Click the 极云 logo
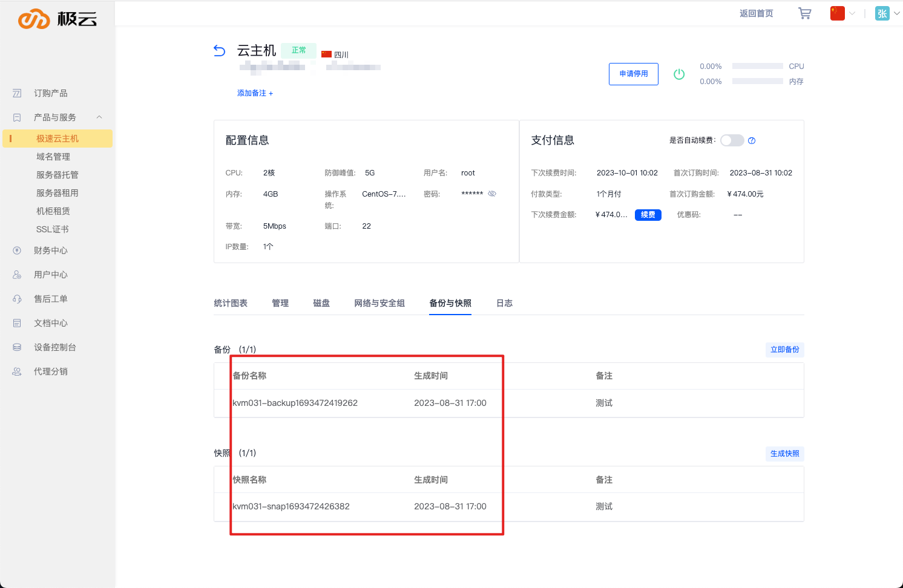Screen dimensions: 903x588 pos(57,19)
